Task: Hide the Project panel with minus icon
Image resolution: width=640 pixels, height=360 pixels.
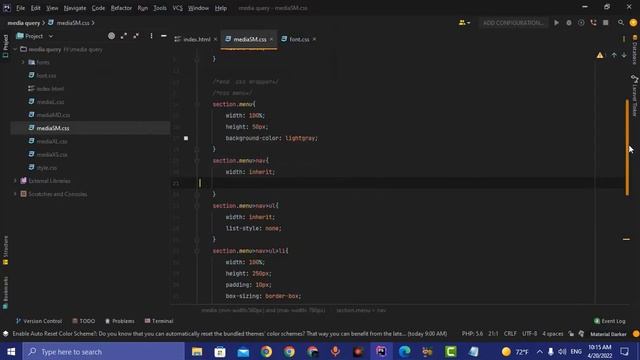Action: (x=164, y=36)
